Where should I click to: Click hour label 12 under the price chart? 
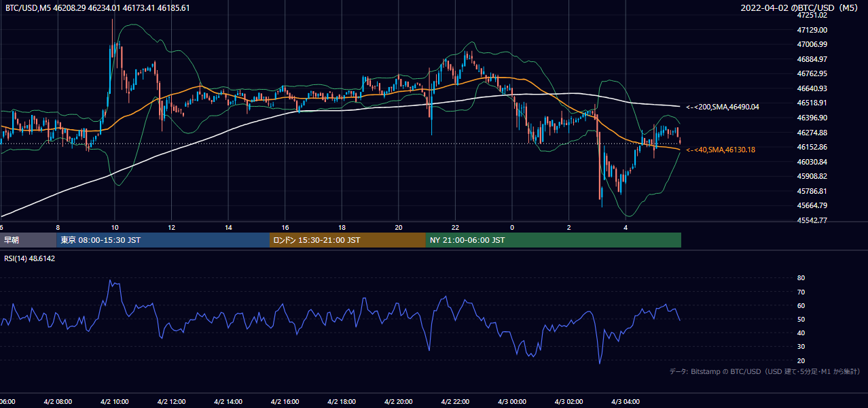tap(171, 227)
